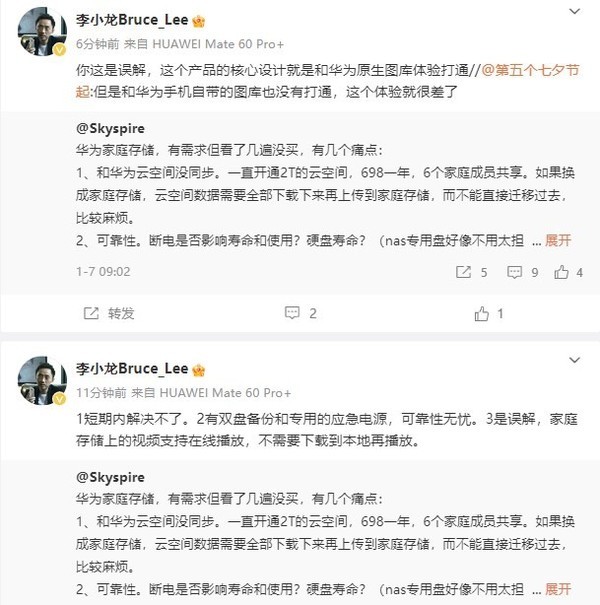The width and height of the screenshot is (600, 605).
Task: Expand first quoted post with 展开
Action: pyautogui.click(x=560, y=241)
